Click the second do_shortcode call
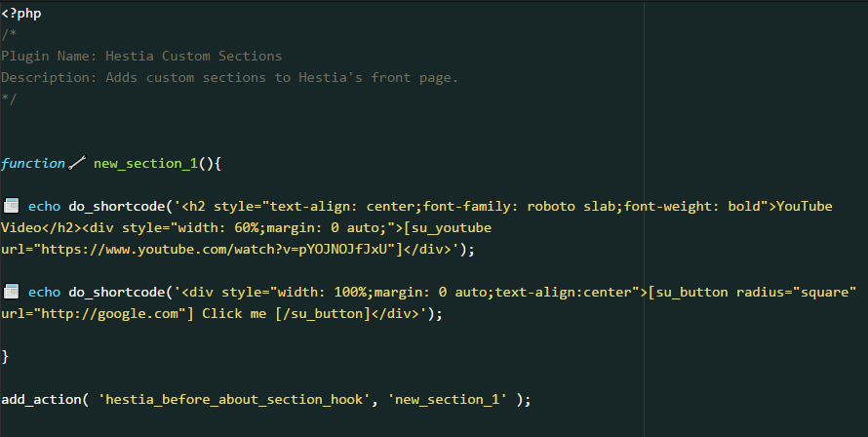 [x=113, y=293]
